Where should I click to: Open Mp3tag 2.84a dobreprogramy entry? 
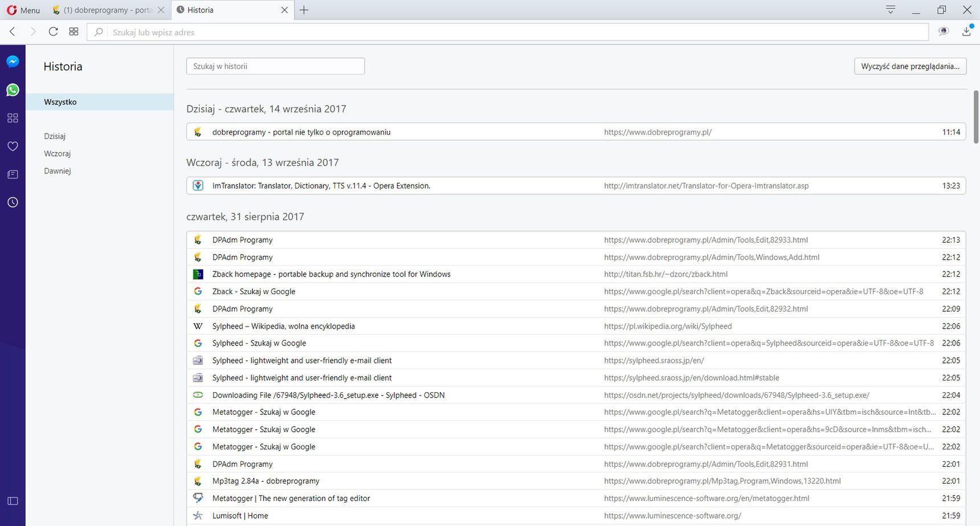(576, 481)
